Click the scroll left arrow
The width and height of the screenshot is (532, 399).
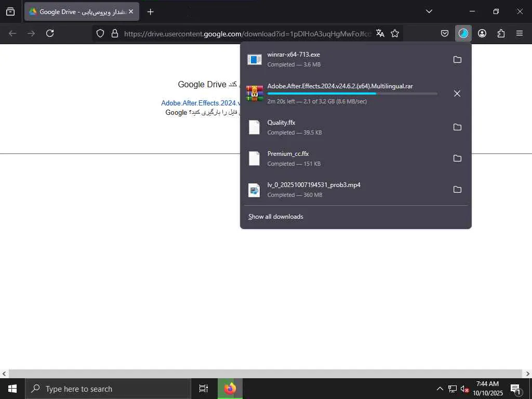tap(4, 374)
